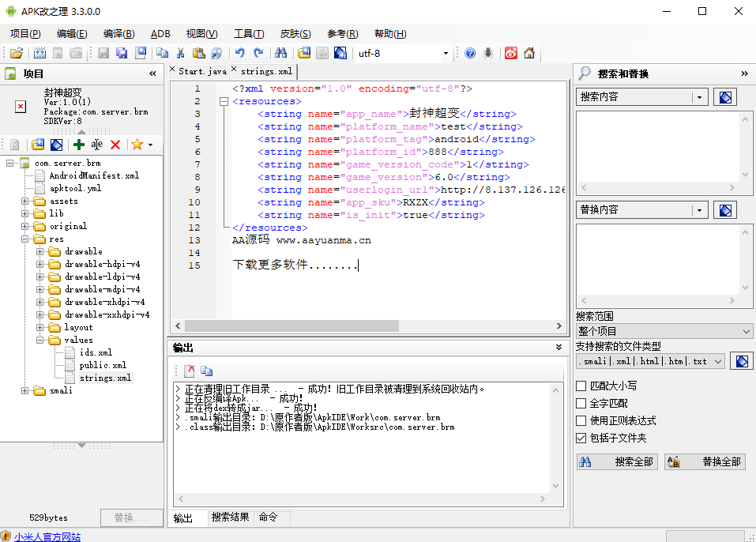Viewport: 756px width, 542px height.
Task: Click into the search content text area
Action: 658,147
